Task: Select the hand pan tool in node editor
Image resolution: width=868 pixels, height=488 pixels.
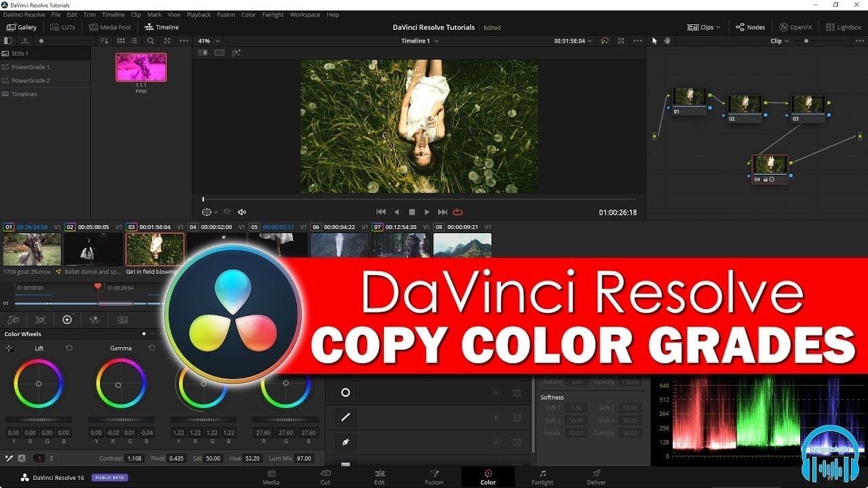Action: [x=667, y=41]
